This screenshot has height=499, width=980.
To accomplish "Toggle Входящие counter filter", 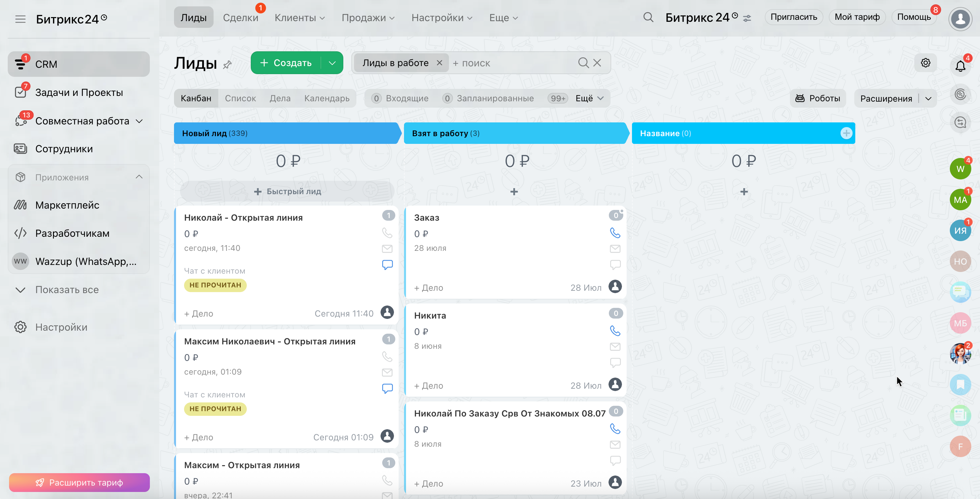I will (x=400, y=98).
